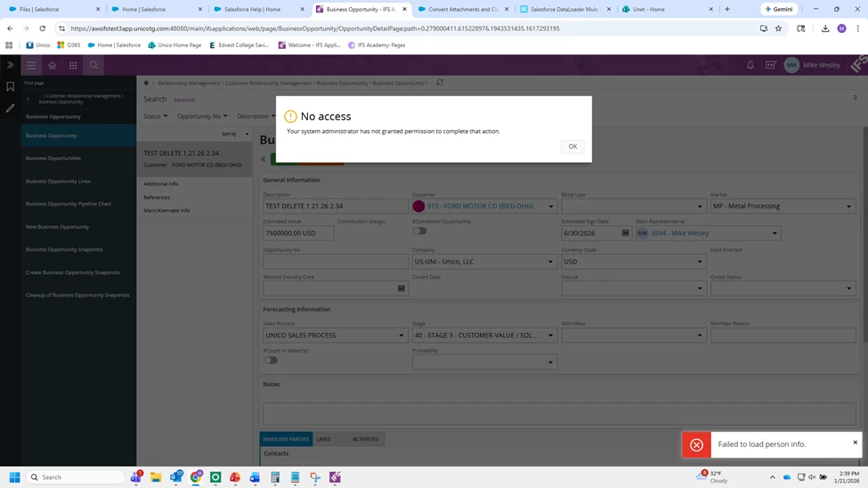Open customer link 913 - FORD MOTOR CO
The image size is (868, 488).
click(480, 206)
